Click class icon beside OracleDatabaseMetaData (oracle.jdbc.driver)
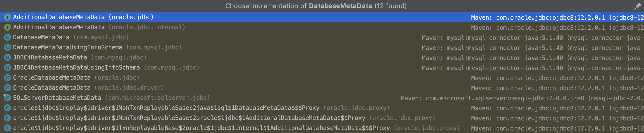The width and height of the screenshot is (644, 133). [x=8, y=88]
